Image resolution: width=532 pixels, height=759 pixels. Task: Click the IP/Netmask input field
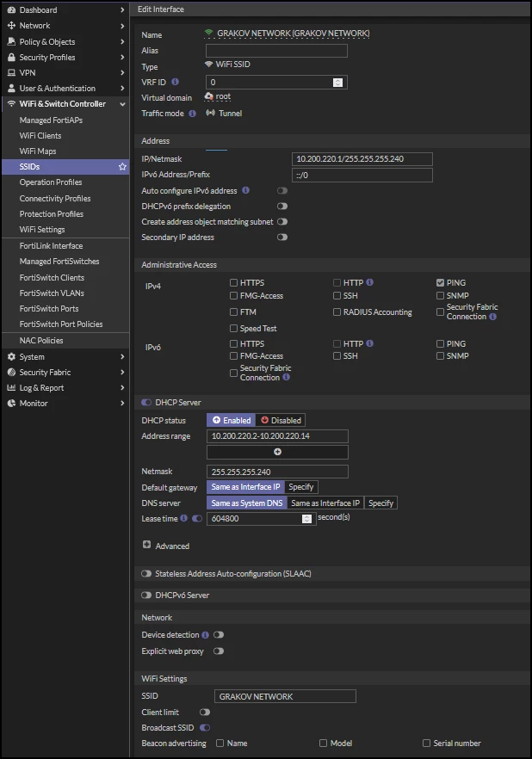(x=362, y=158)
